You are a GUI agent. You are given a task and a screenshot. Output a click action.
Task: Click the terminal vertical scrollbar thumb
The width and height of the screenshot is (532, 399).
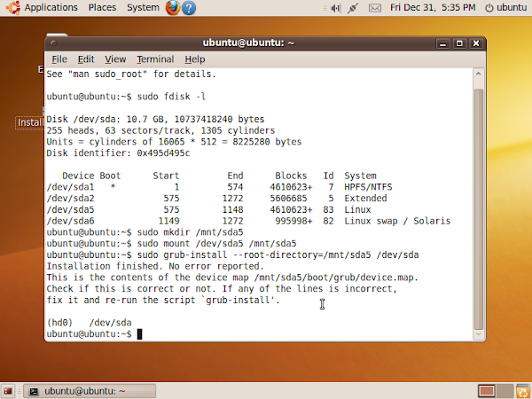479,209
